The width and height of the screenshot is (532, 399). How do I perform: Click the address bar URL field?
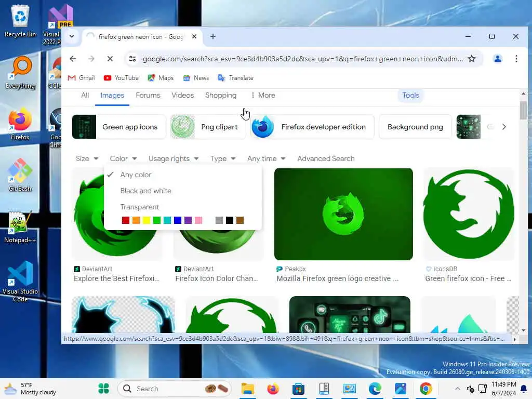coord(303,59)
